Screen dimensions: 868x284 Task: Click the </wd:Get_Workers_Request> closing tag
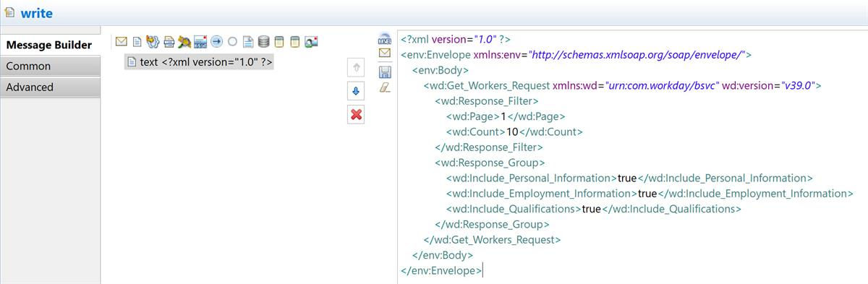(x=492, y=240)
